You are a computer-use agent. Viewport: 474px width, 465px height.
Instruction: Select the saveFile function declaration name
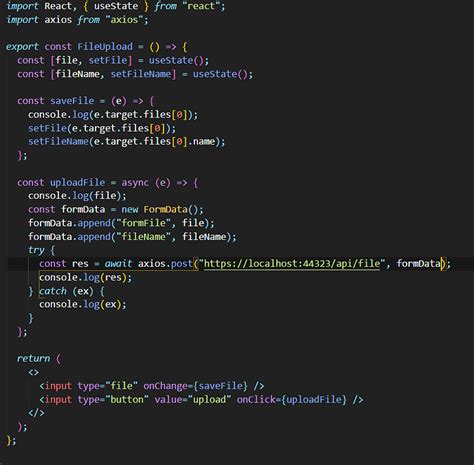point(72,101)
